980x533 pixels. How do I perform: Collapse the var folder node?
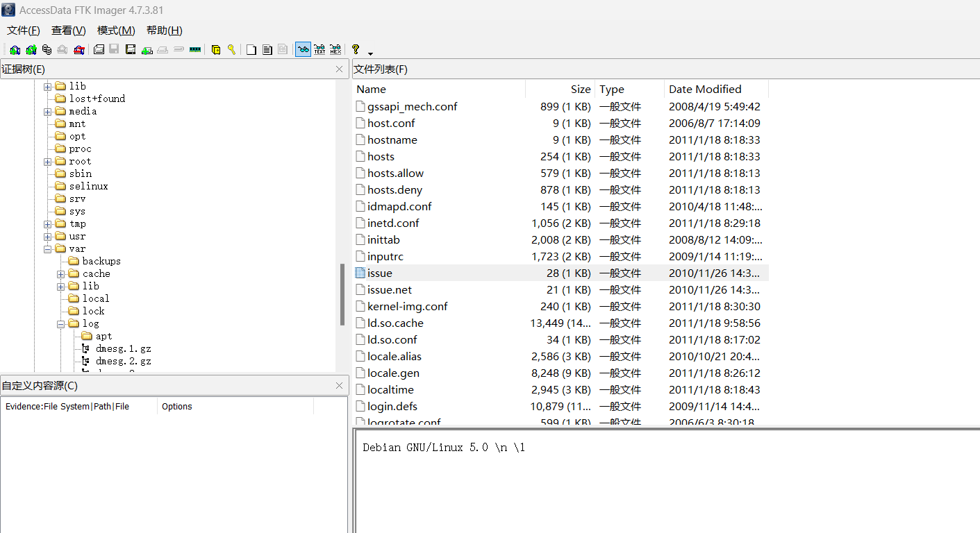[48, 249]
